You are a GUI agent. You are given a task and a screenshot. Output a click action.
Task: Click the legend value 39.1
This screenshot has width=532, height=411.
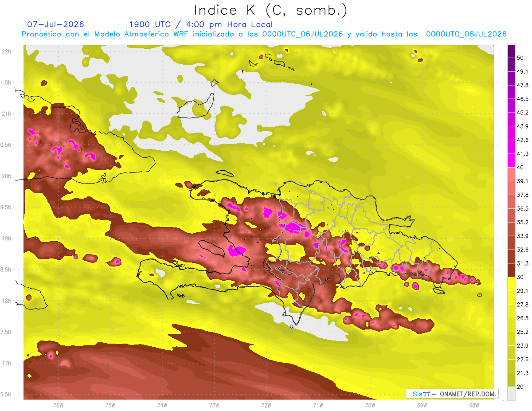[x=522, y=181]
